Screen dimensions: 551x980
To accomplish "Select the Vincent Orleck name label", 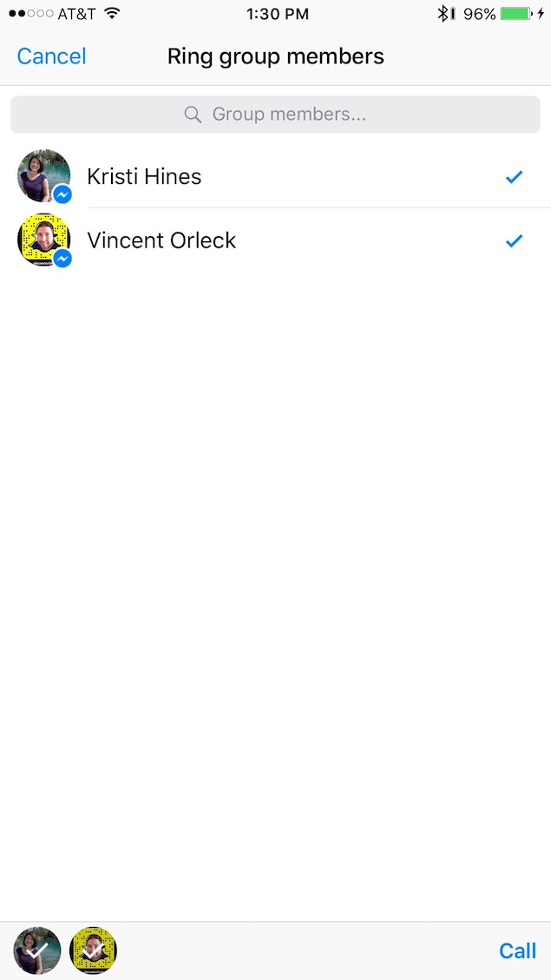I will pos(161,240).
